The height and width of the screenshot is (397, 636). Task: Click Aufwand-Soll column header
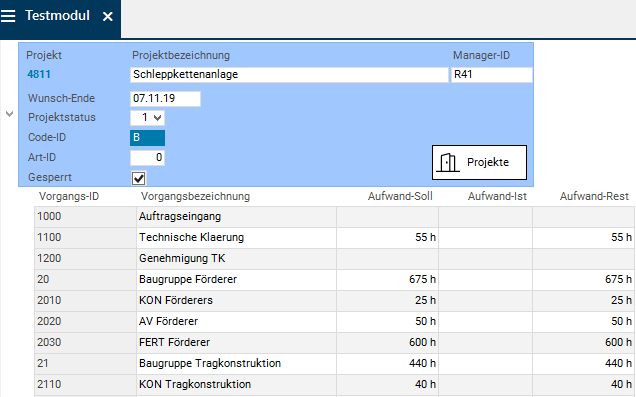click(400, 196)
